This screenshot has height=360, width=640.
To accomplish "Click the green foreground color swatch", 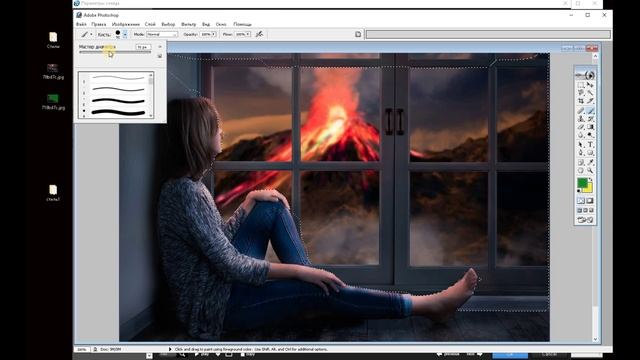I will [x=582, y=183].
